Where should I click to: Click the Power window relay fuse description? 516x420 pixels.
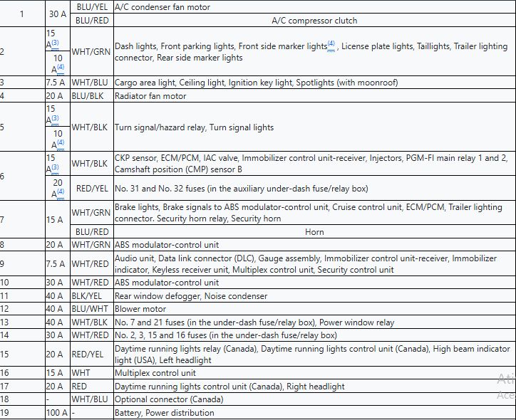pos(254,322)
